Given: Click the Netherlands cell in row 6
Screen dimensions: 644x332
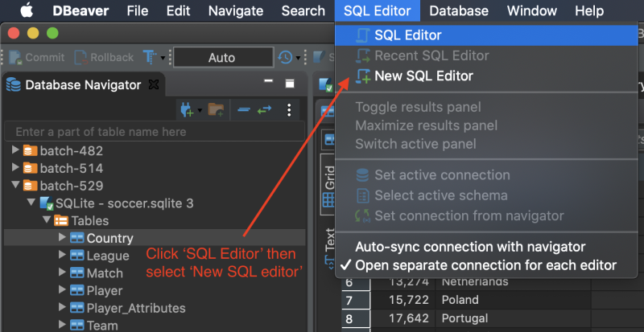Looking at the screenshot, I should coord(513,282).
